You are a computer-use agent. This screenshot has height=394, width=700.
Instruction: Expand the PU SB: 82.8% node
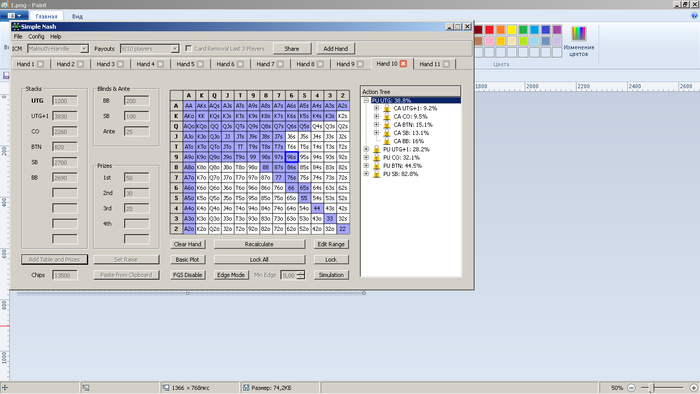pos(366,174)
